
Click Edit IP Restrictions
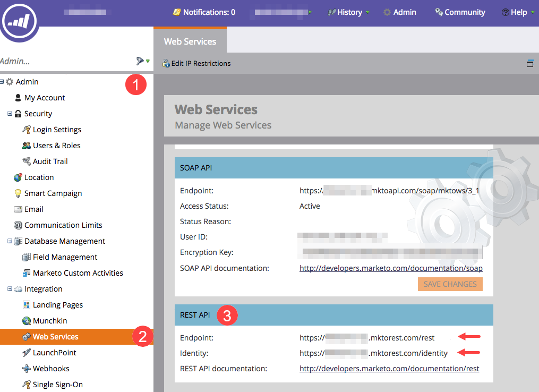(x=201, y=63)
